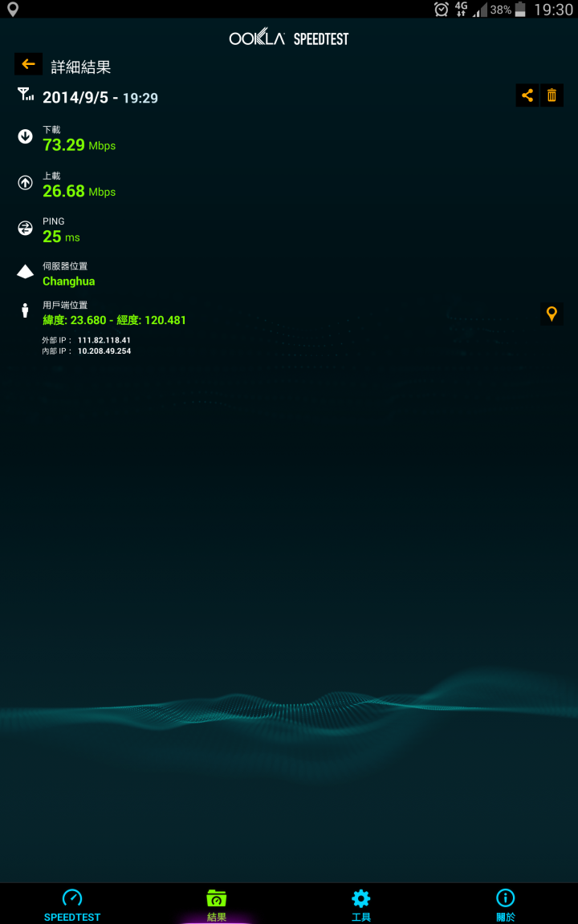The width and height of the screenshot is (578, 924).
Task: Tap the user position person icon
Action: coord(25,310)
